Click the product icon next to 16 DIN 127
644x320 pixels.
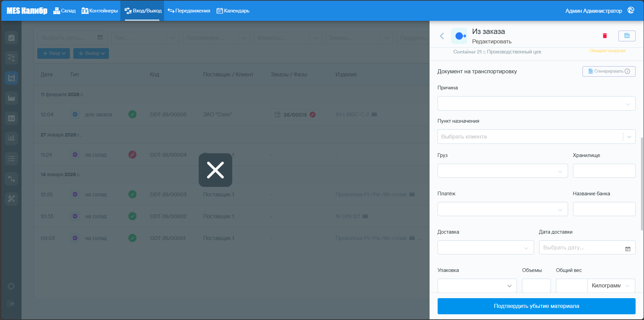click(x=365, y=216)
